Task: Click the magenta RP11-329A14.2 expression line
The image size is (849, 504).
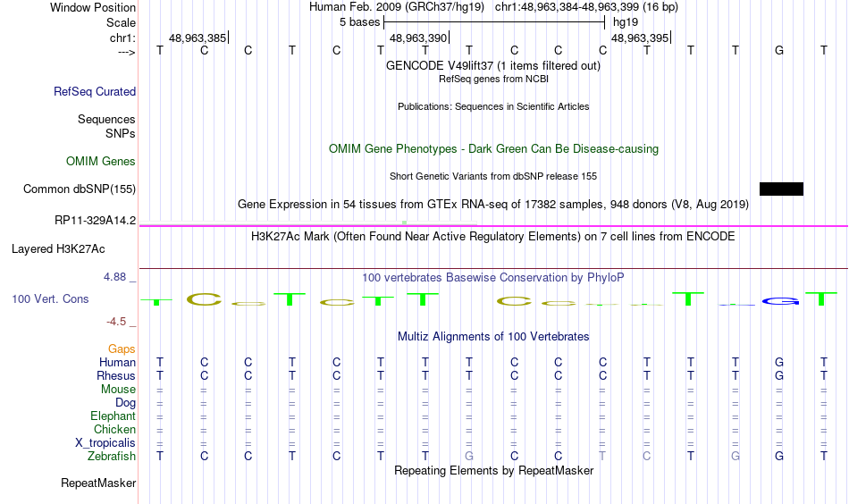Action: (493, 226)
